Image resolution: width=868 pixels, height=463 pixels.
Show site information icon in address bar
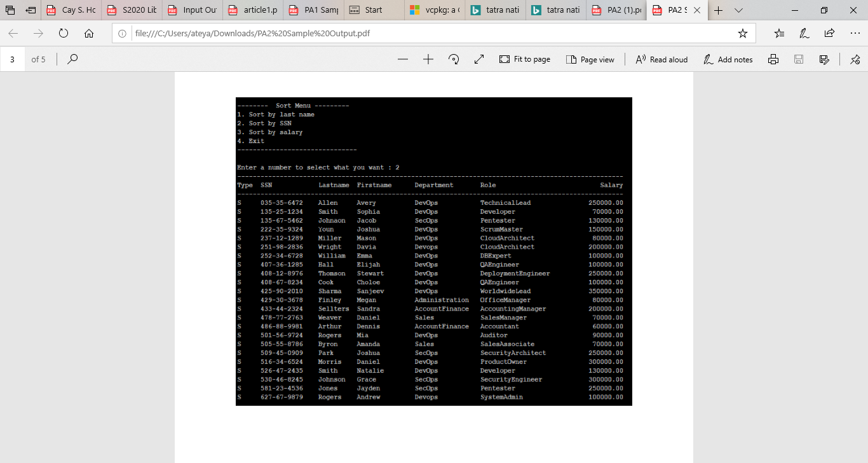123,34
